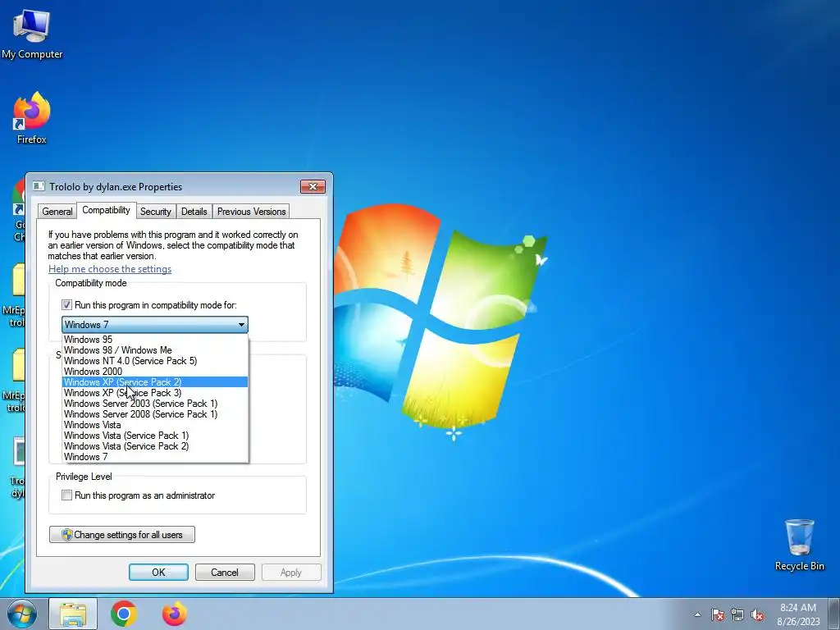Click Change settings for all users
Image resolution: width=840 pixels, height=630 pixels.
[122, 535]
